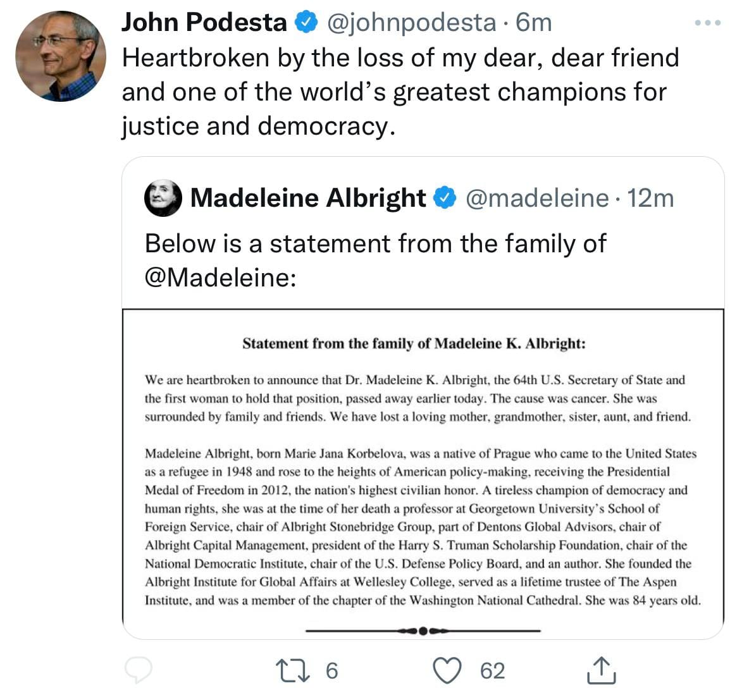The height and width of the screenshot is (700, 749).
Task: Click the reply speech bubble icon
Action: pyautogui.click(x=138, y=670)
